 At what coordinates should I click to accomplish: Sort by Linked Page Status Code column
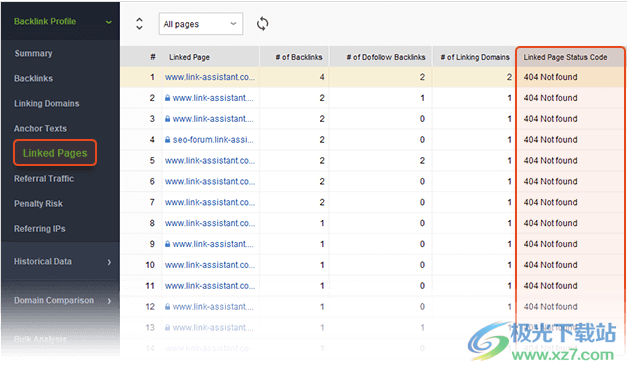point(565,57)
